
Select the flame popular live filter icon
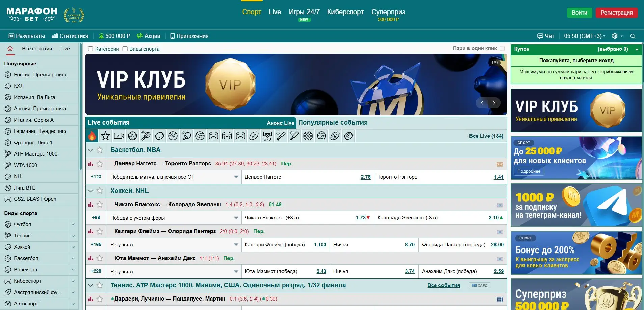pos(92,136)
